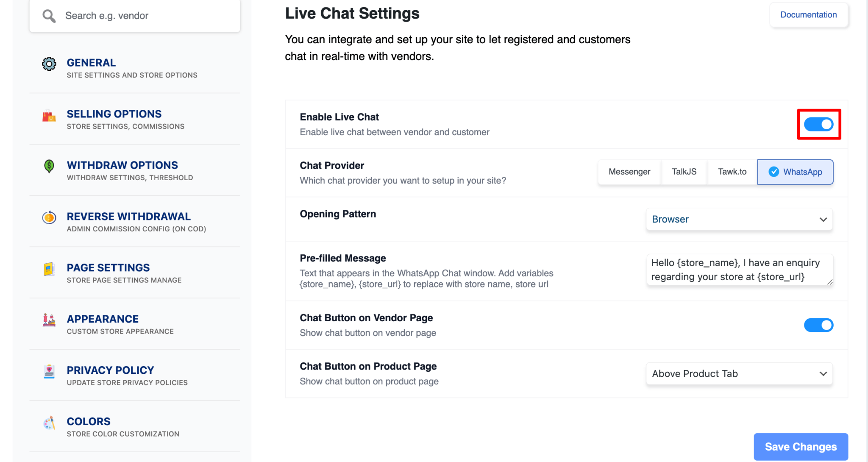Viewport: 868px width, 462px height.
Task: Click the WhatsApp provider checkmark
Action: pyautogui.click(x=773, y=172)
